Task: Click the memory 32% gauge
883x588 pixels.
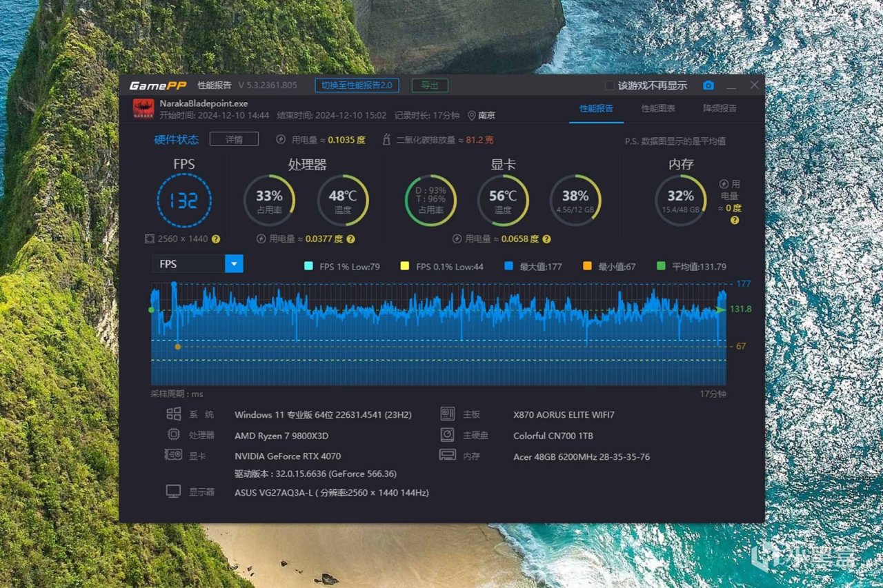Action: [681, 201]
